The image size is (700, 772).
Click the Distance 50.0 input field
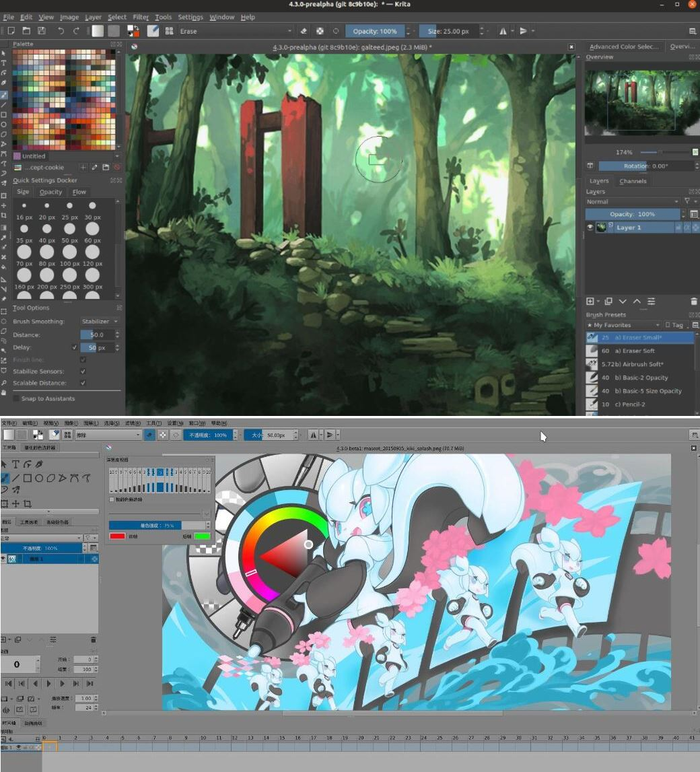point(97,335)
